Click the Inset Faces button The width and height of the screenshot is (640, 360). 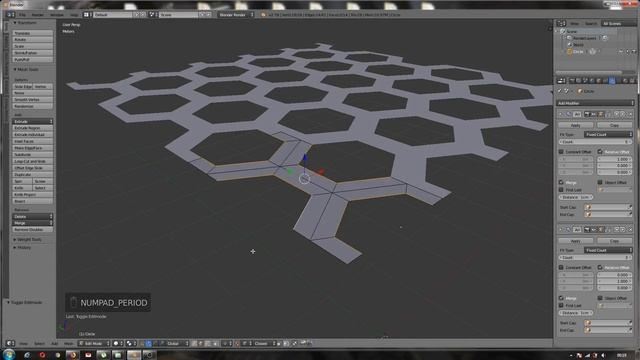pos(33,141)
